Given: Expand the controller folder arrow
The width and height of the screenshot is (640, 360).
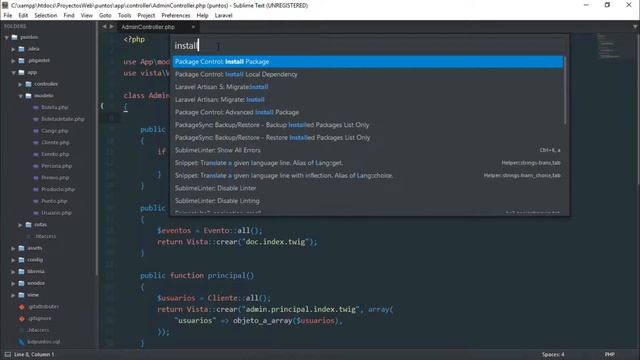Looking at the screenshot, I should [x=20, y=84].
